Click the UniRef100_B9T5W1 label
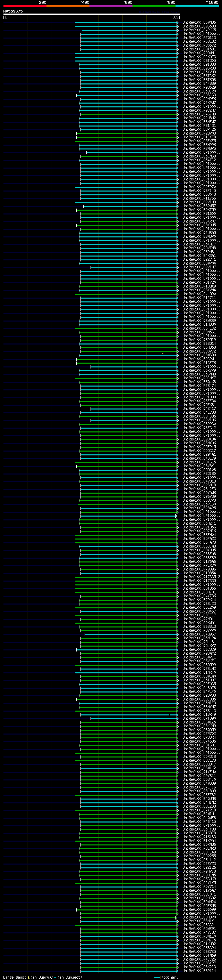 click(x=199, y=49)
